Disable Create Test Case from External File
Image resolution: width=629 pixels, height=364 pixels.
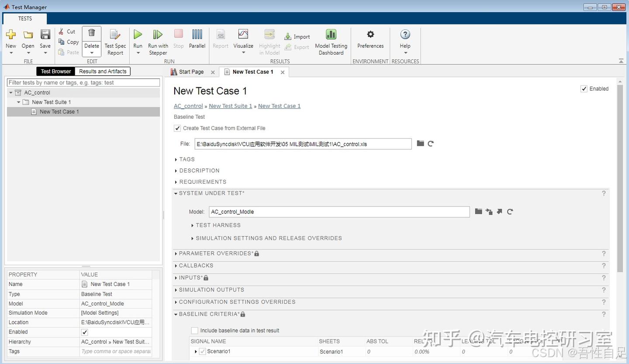pyautogui.click(x=177, y=128)
